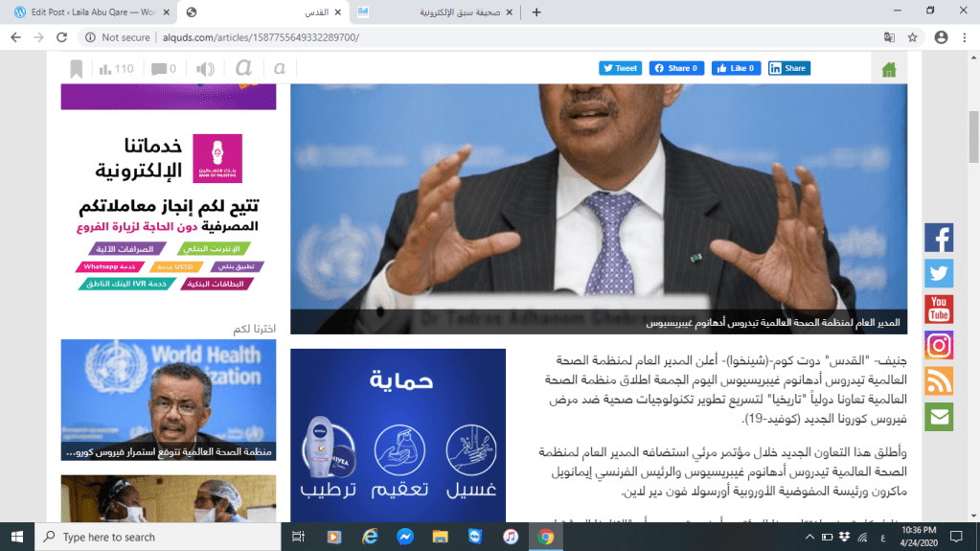
Task: Bookmark the article with the ribbon icon
Action: 76,69
